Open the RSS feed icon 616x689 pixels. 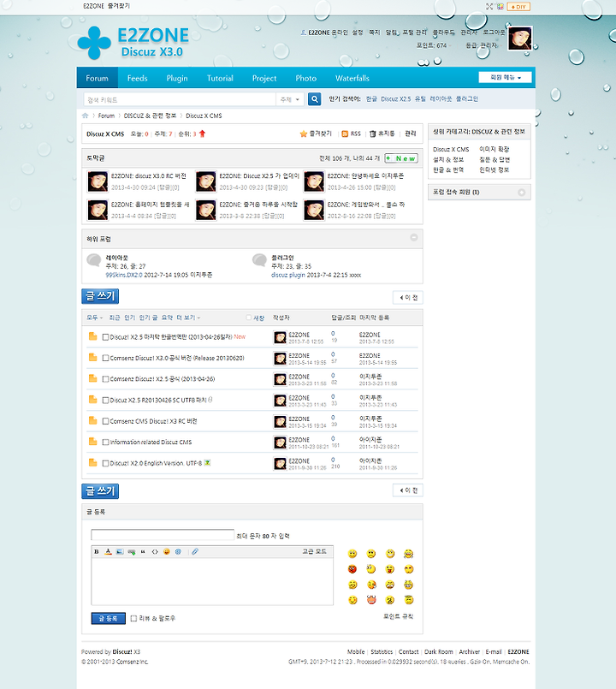345,134
